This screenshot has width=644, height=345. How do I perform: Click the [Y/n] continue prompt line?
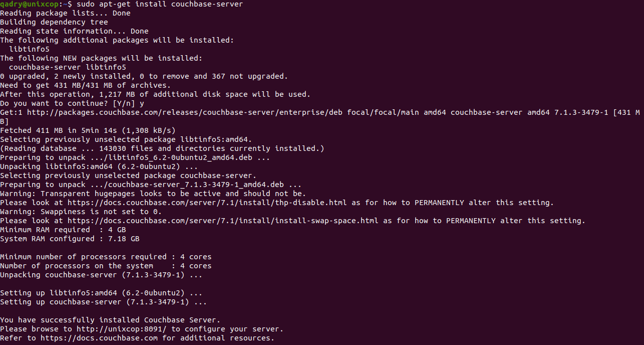click(72, 103)
